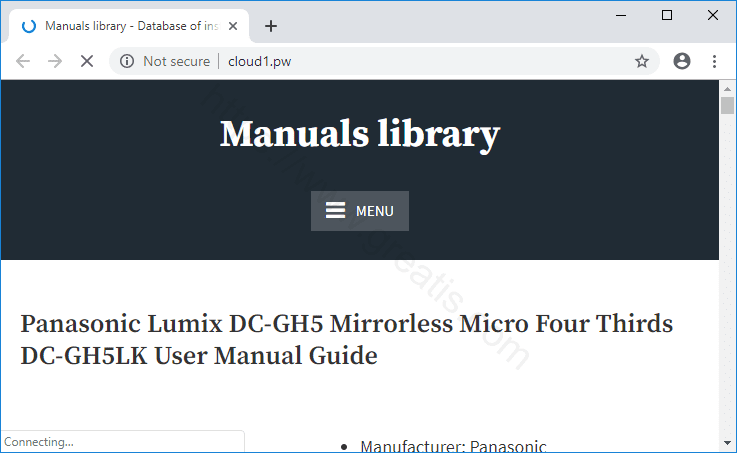Viewport: 737px width, 453px height.
Task: Open the Chrome profile account icon
Action: click(x=682, y=61)
